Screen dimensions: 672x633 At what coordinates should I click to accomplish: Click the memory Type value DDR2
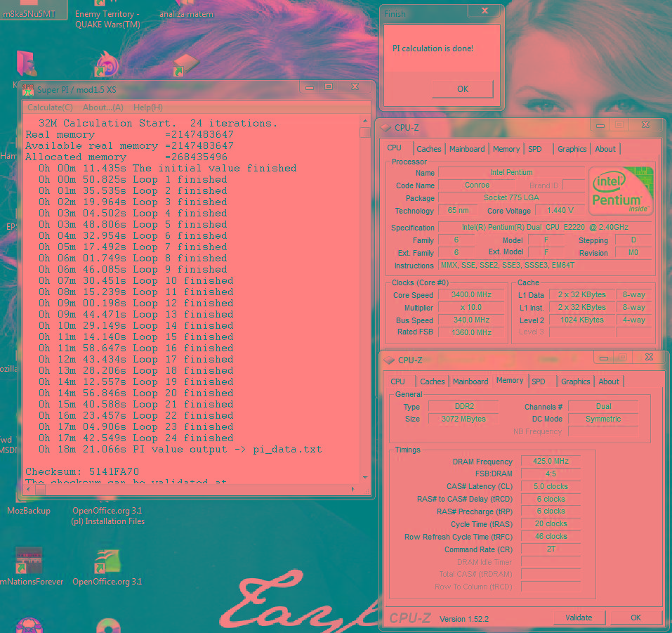pyautogui.click(x=463, y=406)
